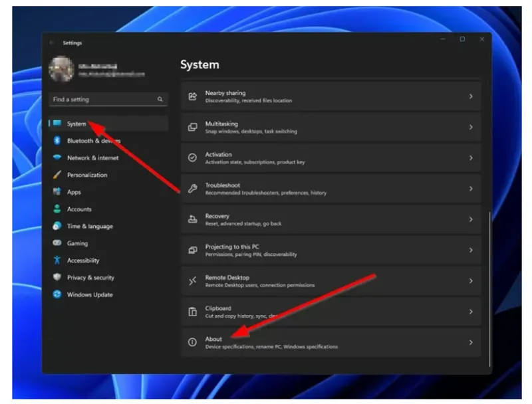
Task: Open the Recovery settings title
Action: tap(217, 216)
